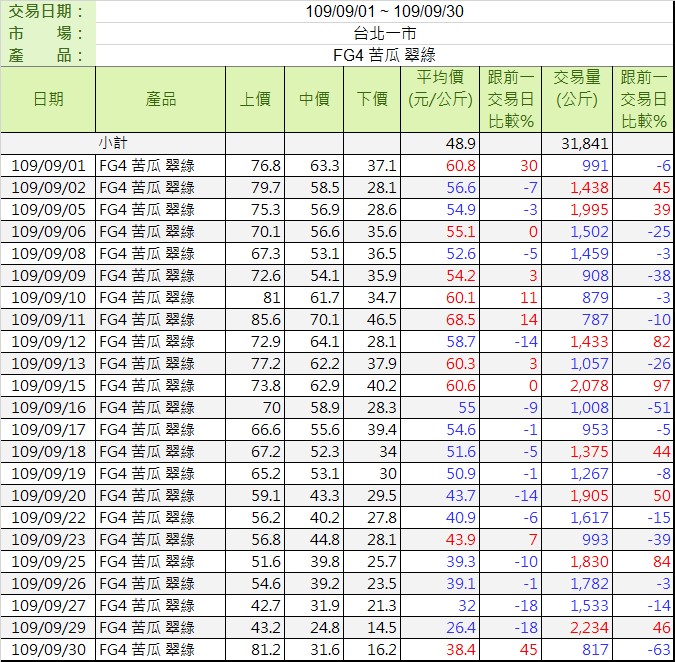The image size is (675, 662).
Task: Click the 交易日期 label cell
Action: [48, 12]
